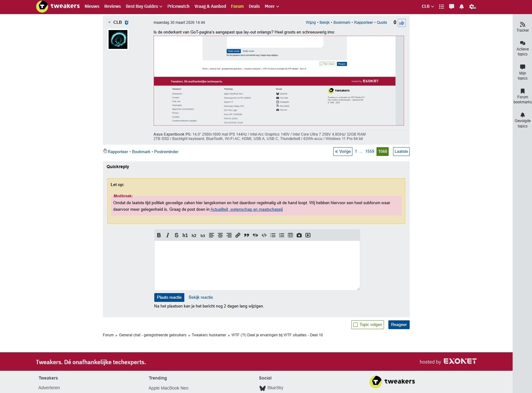The image size is (532, 393).
Task: Toggle italic formatting in the editor
Action: pyautogui.click(x=168, y=235)
